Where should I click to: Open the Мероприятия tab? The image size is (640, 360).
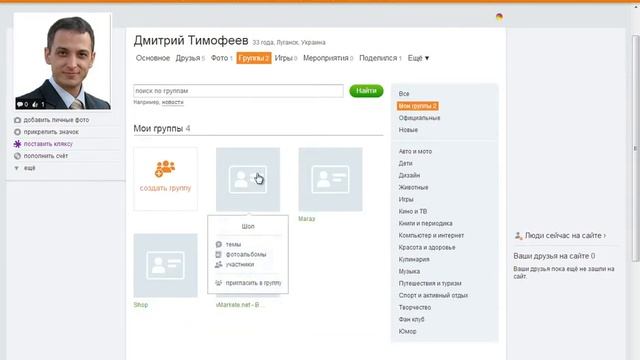tap(328, 58)
